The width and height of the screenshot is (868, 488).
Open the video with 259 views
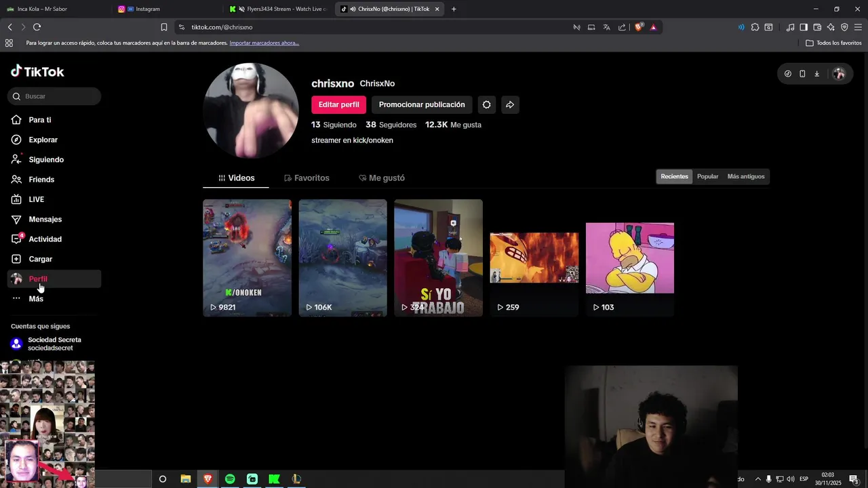534,258
